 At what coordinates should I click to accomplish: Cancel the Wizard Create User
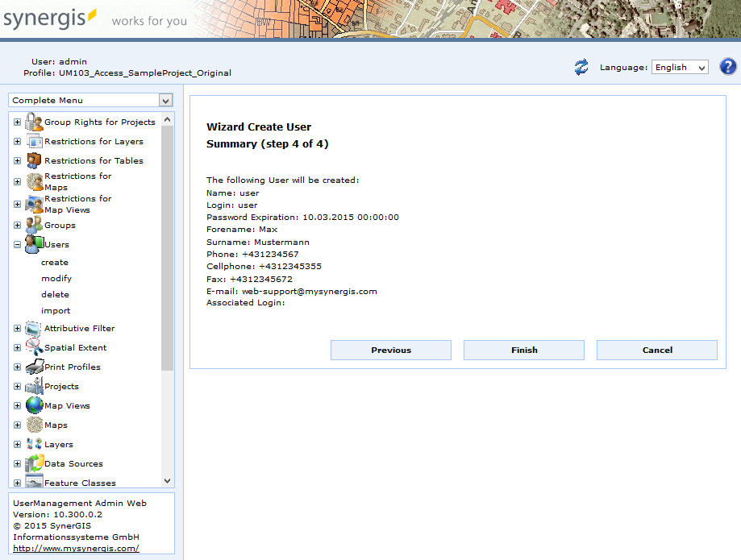pos(656,350)
